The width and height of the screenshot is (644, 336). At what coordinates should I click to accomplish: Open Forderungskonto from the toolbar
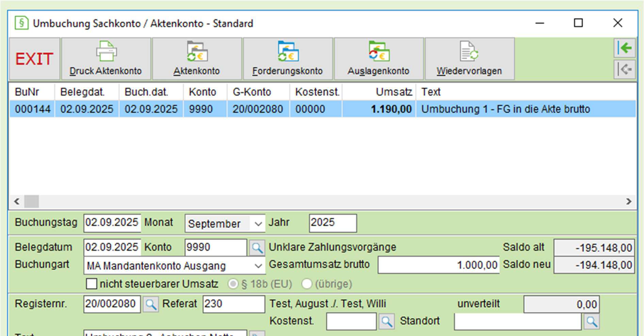[288, 59]
